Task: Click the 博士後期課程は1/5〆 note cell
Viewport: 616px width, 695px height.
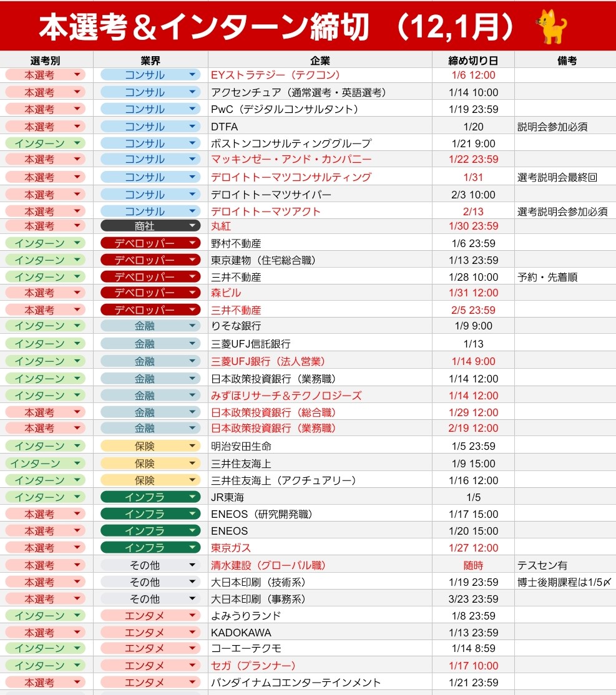Action: point(565,582)
